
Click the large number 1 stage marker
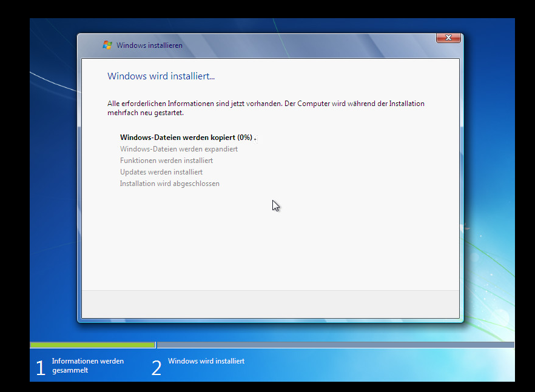41,368
